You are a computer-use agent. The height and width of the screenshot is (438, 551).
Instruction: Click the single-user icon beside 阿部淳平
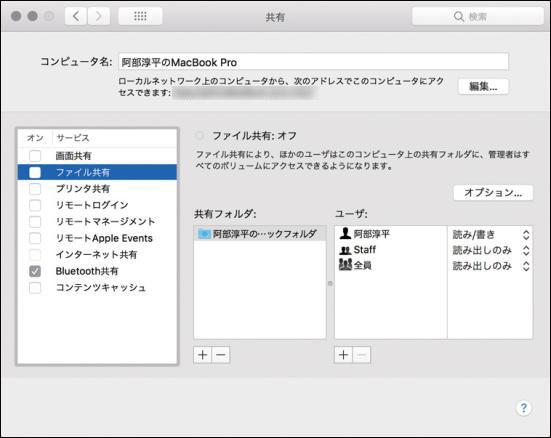point(345,233)
